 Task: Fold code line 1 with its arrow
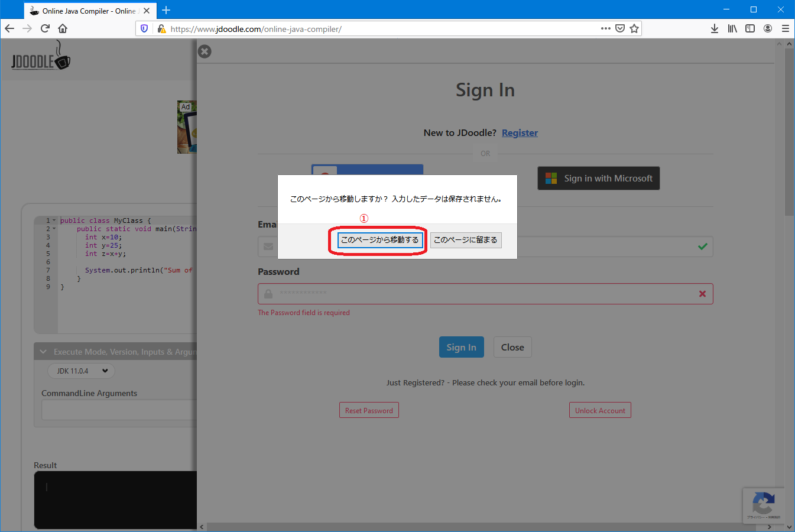pyautogui.click(x=54, y=220)
